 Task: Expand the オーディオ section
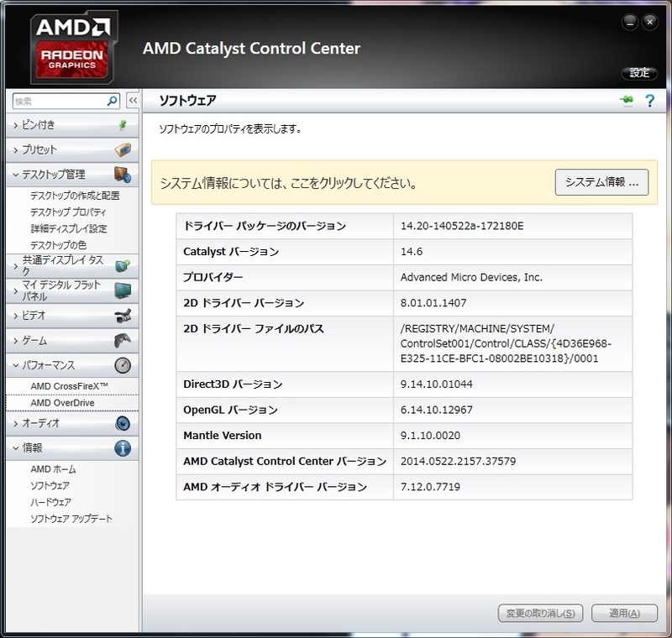coord(72,423)
